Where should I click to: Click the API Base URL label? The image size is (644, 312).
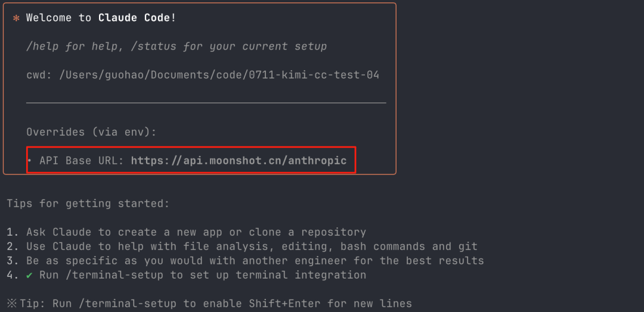tap(82, 161)
